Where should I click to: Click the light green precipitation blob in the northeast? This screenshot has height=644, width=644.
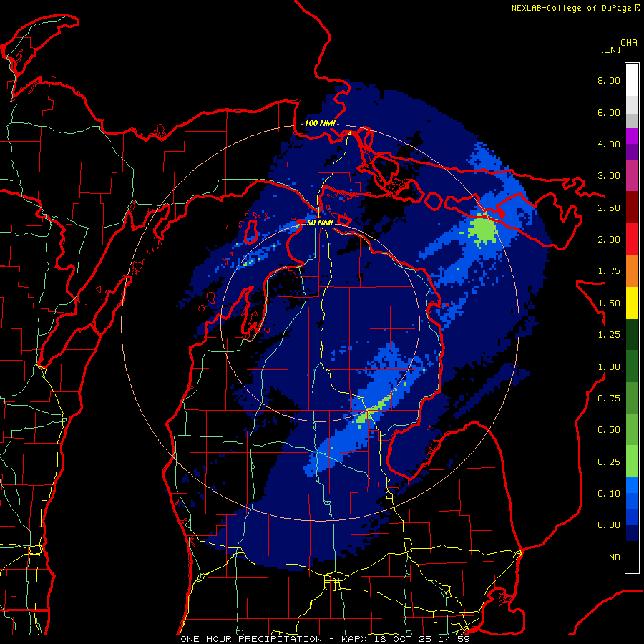click(483, 230)
